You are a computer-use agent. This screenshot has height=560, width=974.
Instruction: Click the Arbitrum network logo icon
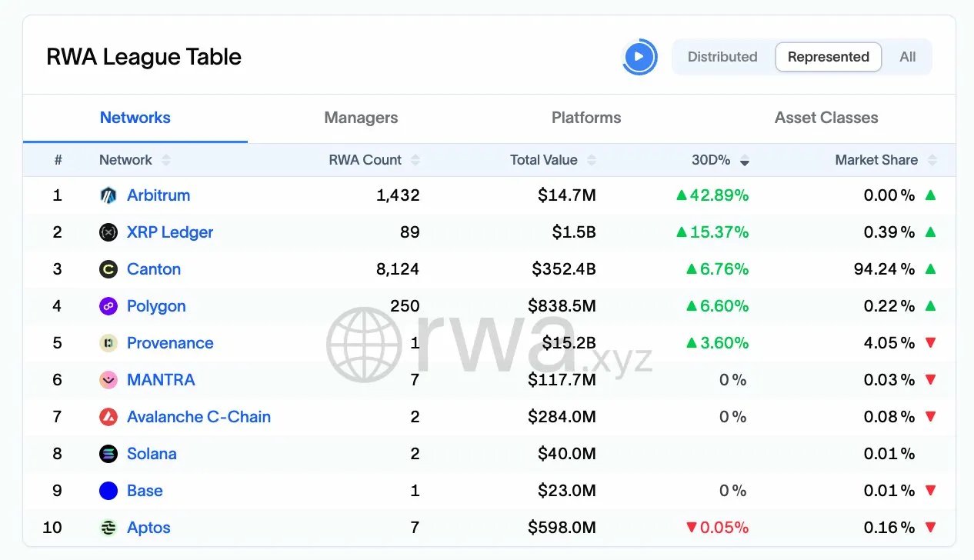[108, 195]
